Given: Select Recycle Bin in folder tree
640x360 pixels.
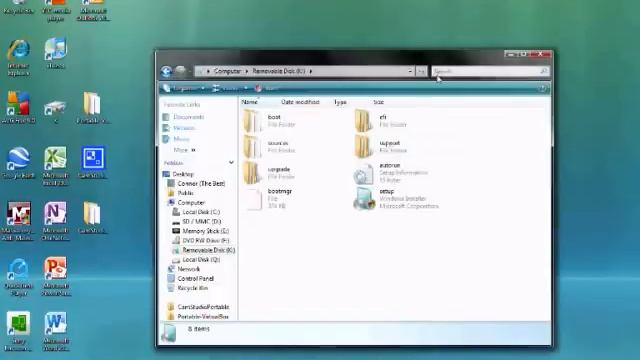Looking at the screenshot, I should tap(188, 288).
